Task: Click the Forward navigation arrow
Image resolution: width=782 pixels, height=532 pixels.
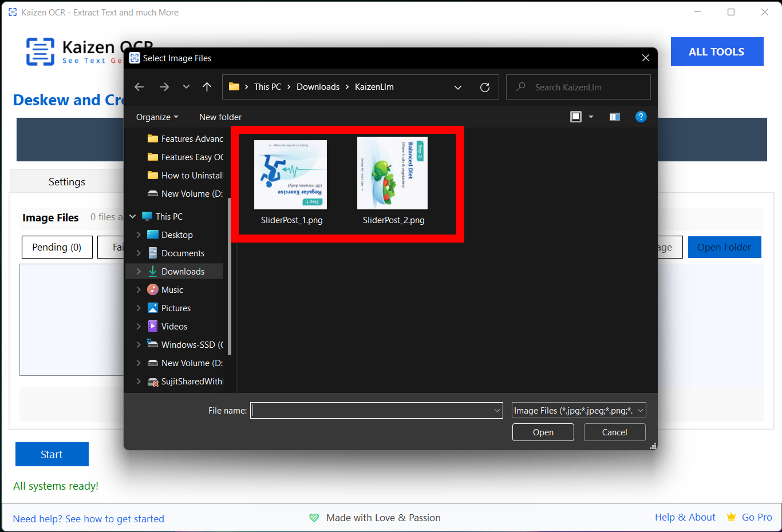Action: coord(164,87)
